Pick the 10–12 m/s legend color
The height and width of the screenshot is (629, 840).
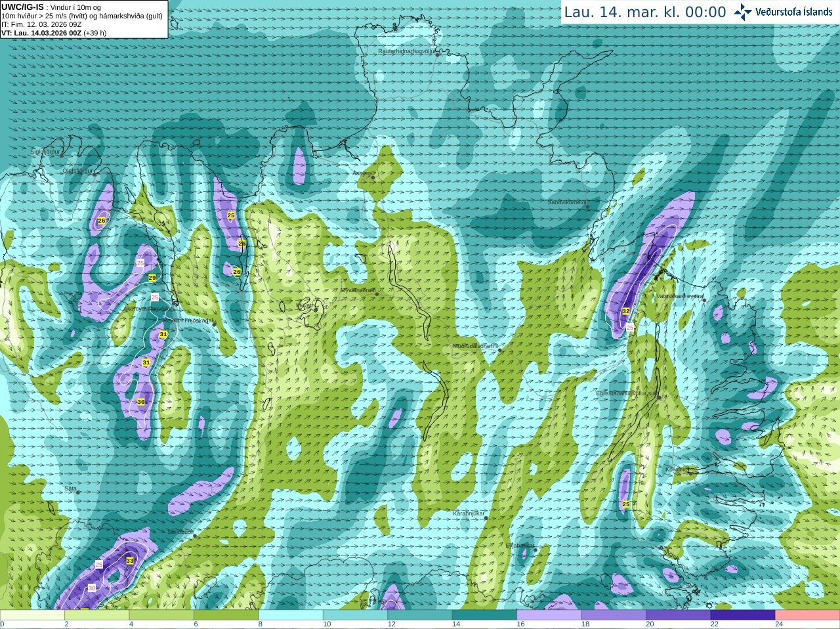click(x=356, y=615)
